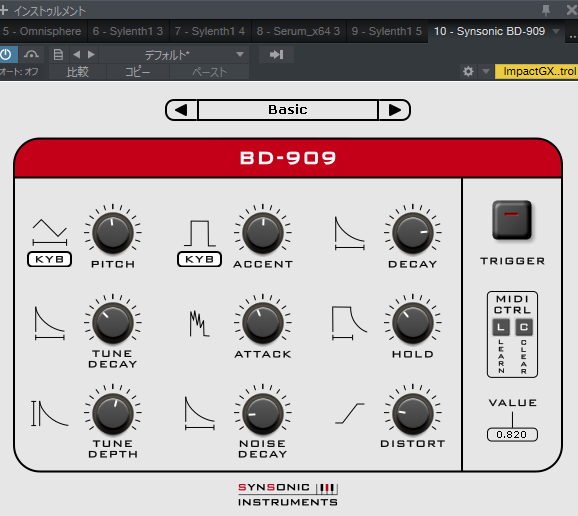Screen dimensions: 578x516
Task: Enable MIDI CTRL Learn L button
Action: [x=501, y=327]
